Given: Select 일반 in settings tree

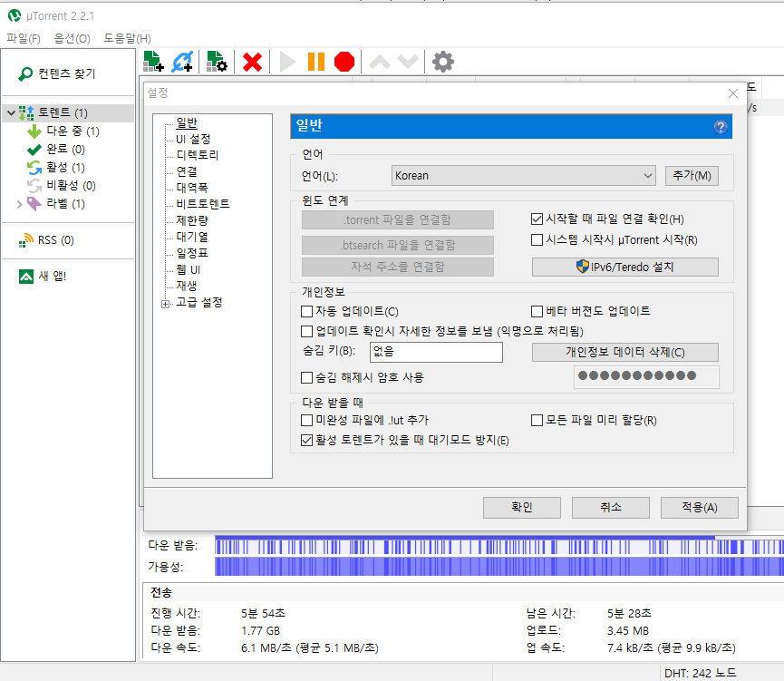Looking at the screenshot, I should coord(187,122).
